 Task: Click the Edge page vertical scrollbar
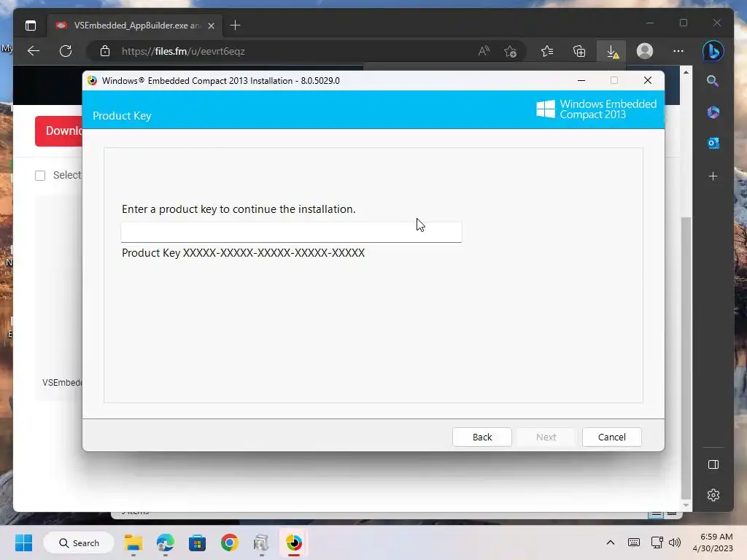click(686, 357)
